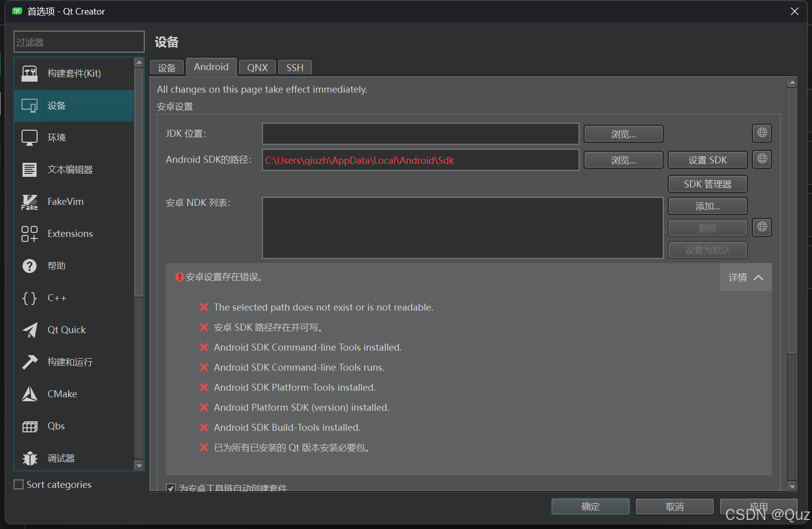Click the 删除 NDK button
This screenshot has width=812, height=529.
click(708, 228)
